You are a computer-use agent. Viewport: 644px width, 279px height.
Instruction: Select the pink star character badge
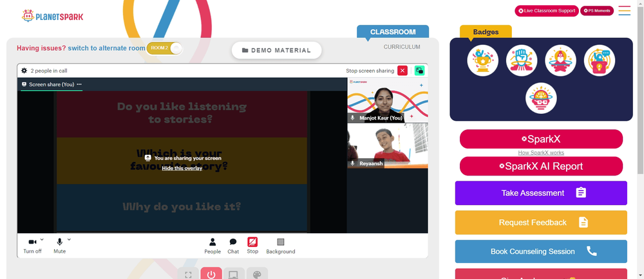(x=561, y=60)
